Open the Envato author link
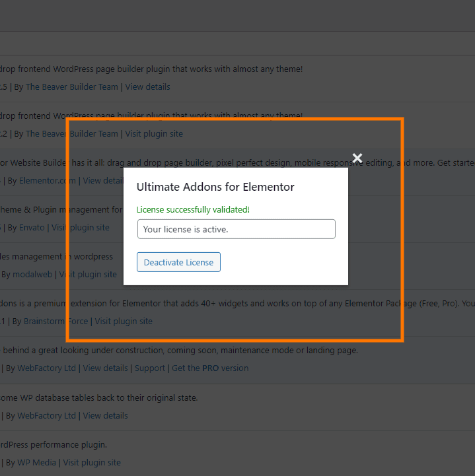 point(32,227)
